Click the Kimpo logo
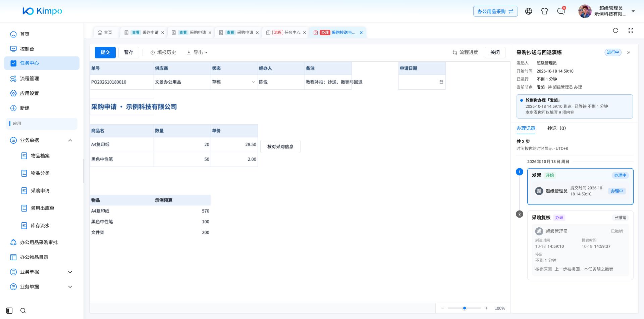This screenshot has height=319, width=644. click(42, 11)
